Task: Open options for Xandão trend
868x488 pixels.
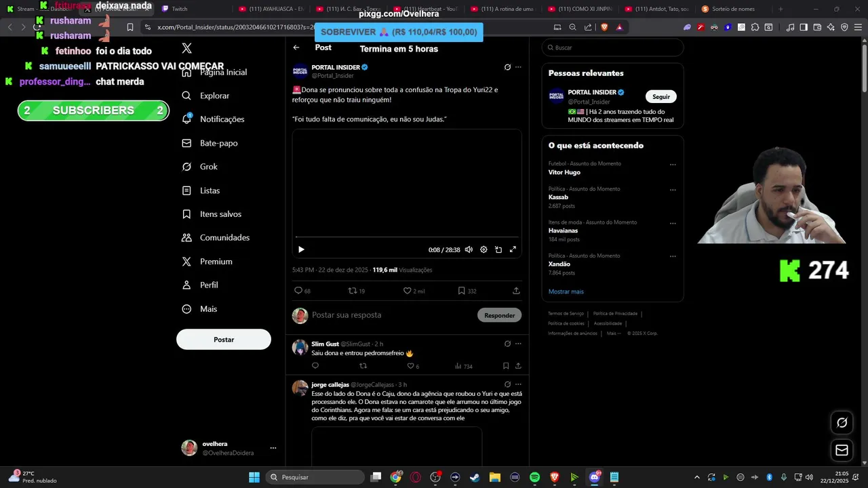Action: point(673,256)
